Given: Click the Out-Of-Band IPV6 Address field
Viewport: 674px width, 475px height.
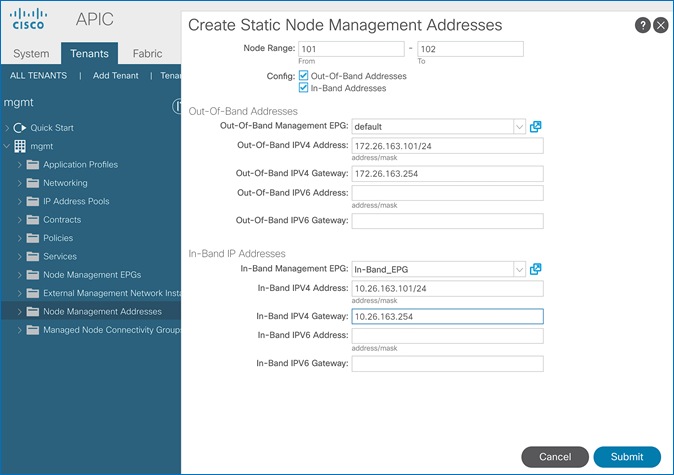Looking at the screenshot, I should coord(447,193).
